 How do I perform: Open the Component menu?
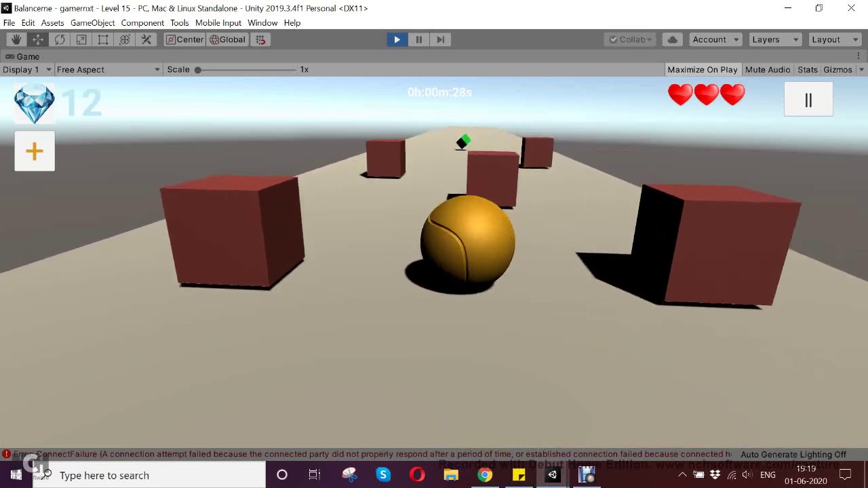coord(142,22)
